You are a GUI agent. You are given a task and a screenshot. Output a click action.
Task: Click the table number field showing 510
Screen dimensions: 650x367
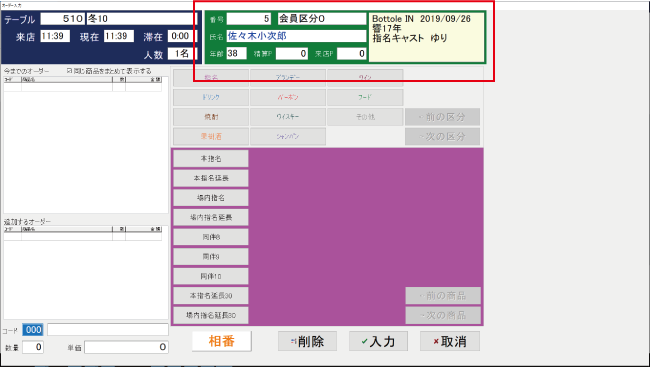[x=63, y=19]
